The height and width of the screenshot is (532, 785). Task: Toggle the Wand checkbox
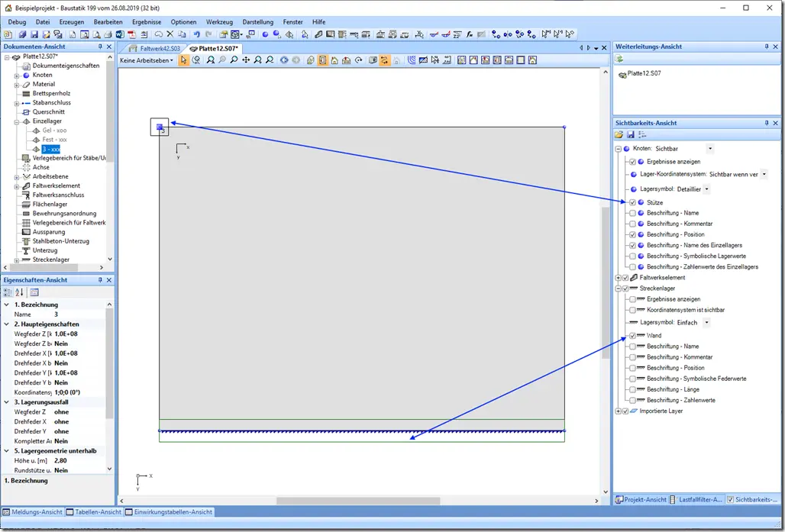pyautogui.click(x=632, y=336)
